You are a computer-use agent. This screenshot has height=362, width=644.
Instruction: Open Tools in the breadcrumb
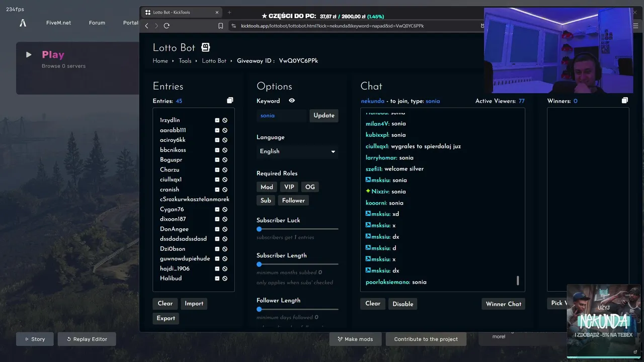pos(185,61)
